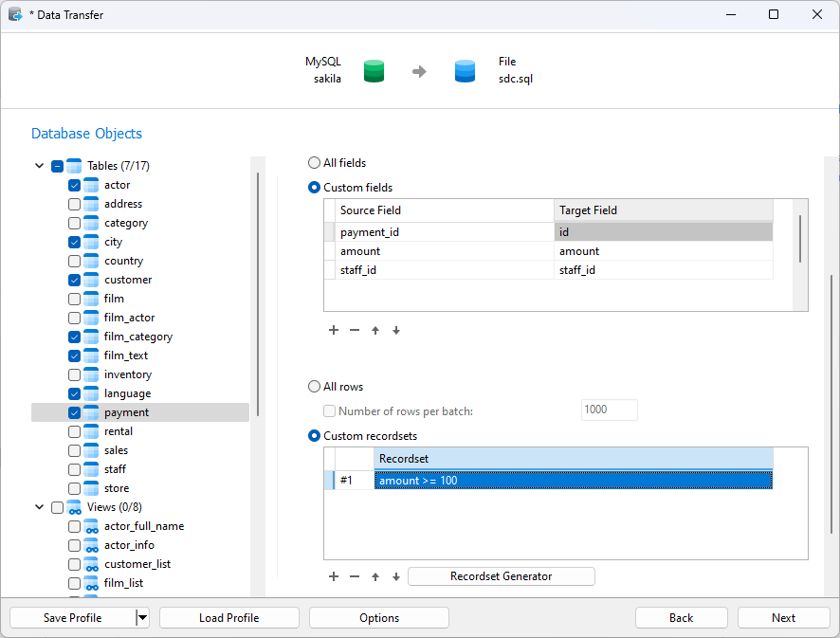The image size is (840, 638).
Task: Open the Save Profile dropdown arrow
Action: tap(142, 618)
